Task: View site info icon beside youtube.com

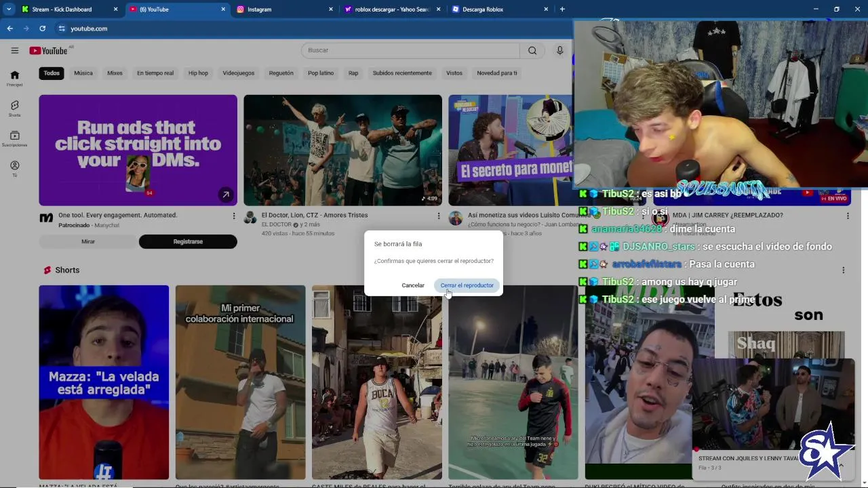Action: 62,28
